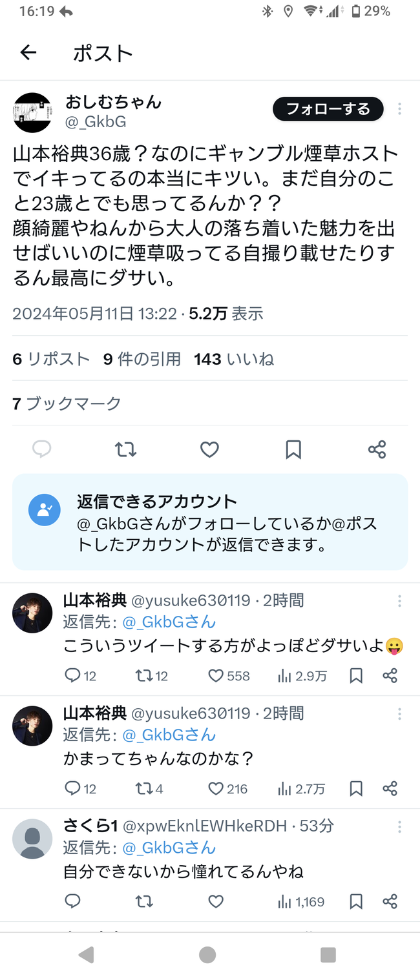The image size is (420, 980).
Task: Like the reply with 558 likes
Action: pos(229,676)
